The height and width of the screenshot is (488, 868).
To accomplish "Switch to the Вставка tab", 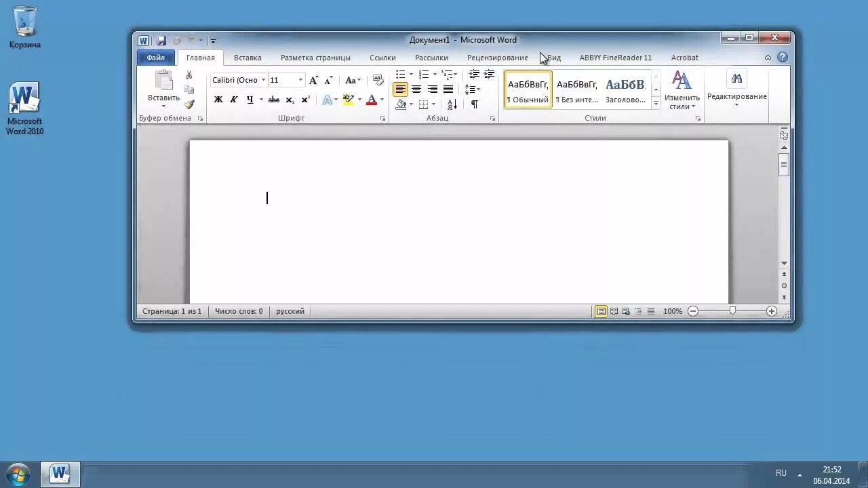I will click(248, 58).
